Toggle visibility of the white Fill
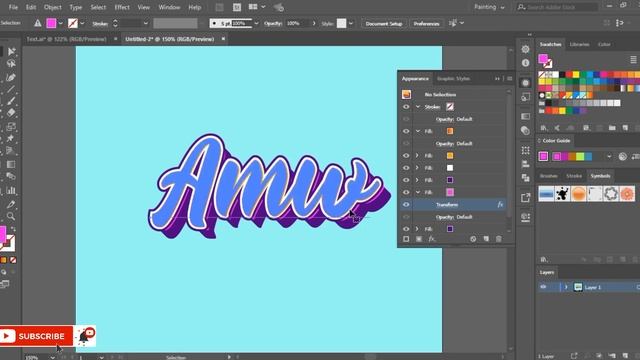640x360 pixels. tap(406, 168)
